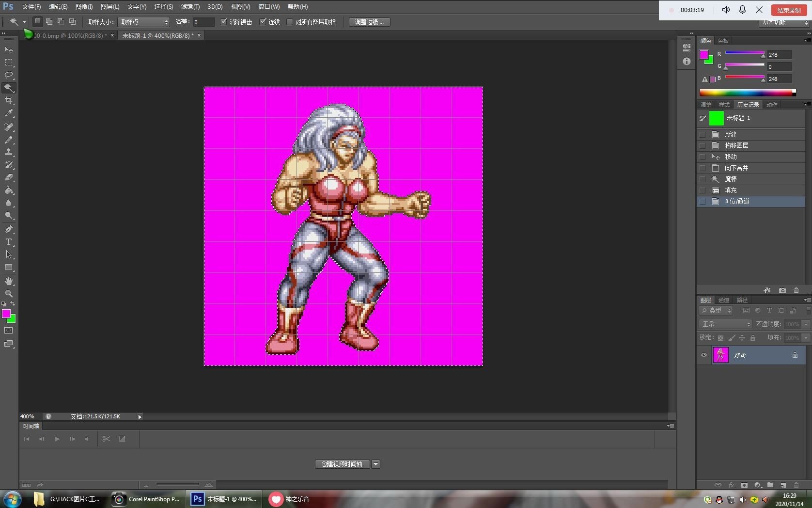Select the Healing Brush tool
812x508 pixels.
[x=9, y=127]
